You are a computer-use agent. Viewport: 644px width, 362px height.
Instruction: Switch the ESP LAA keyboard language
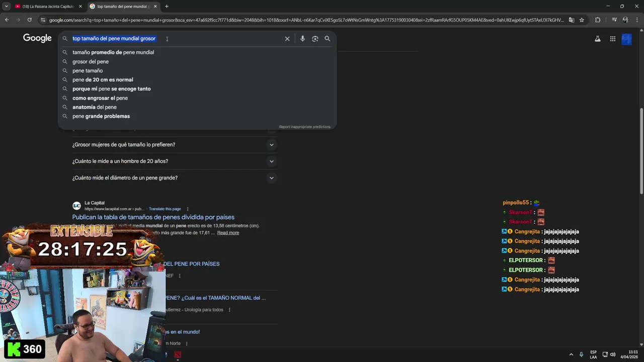tap(594, 354)
